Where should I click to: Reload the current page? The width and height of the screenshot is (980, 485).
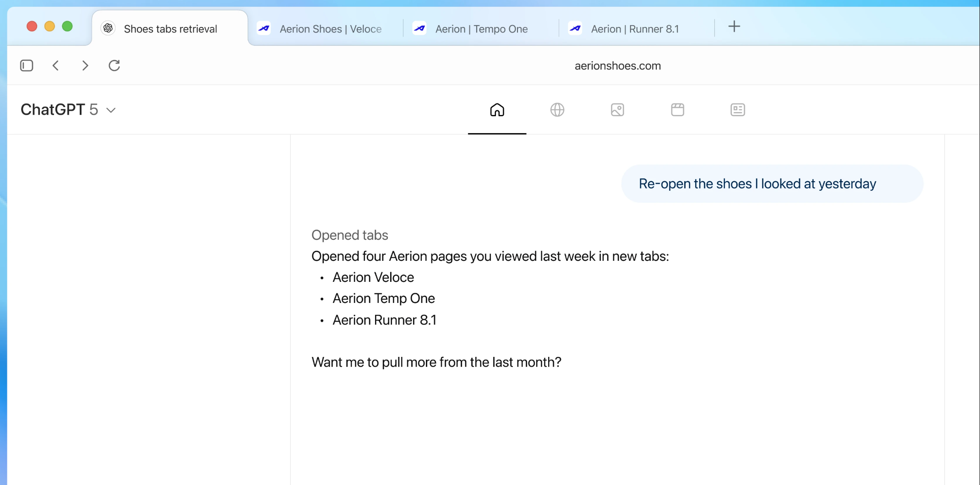(x=114, y=65)
